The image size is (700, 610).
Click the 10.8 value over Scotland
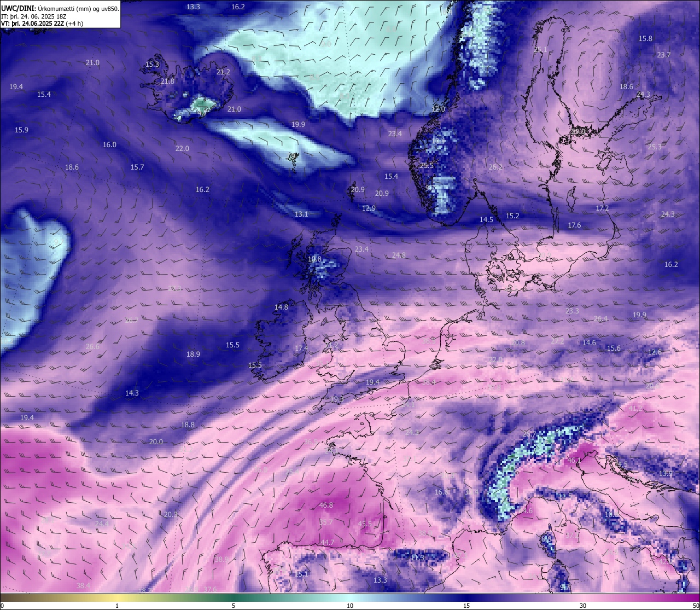coord(314,259)
